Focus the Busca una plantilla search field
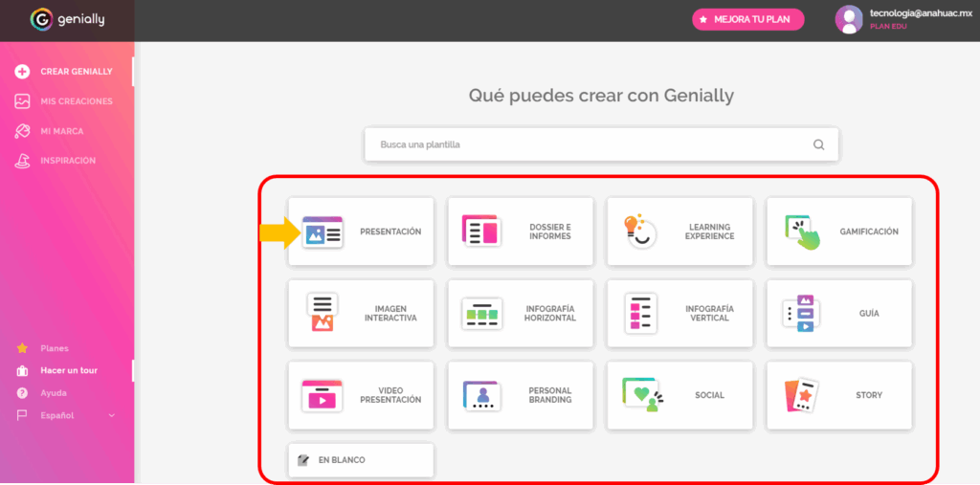 (x=589, y=144)
